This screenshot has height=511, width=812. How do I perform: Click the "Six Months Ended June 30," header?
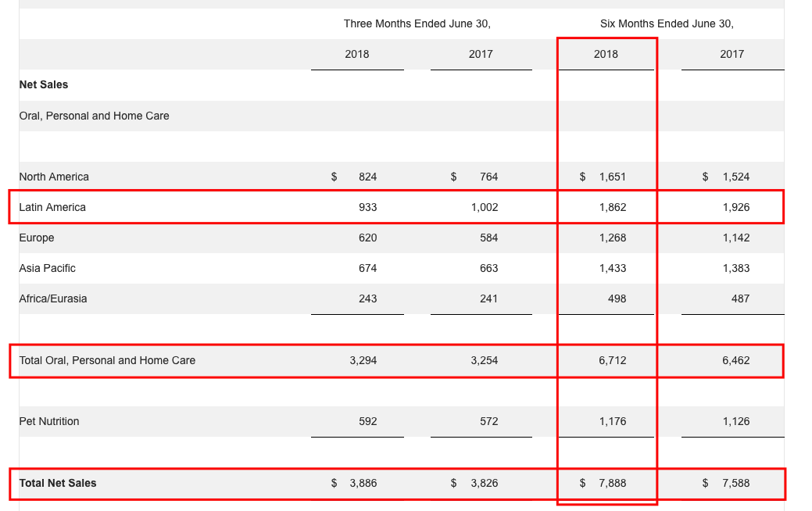click(x=667, y=23)
